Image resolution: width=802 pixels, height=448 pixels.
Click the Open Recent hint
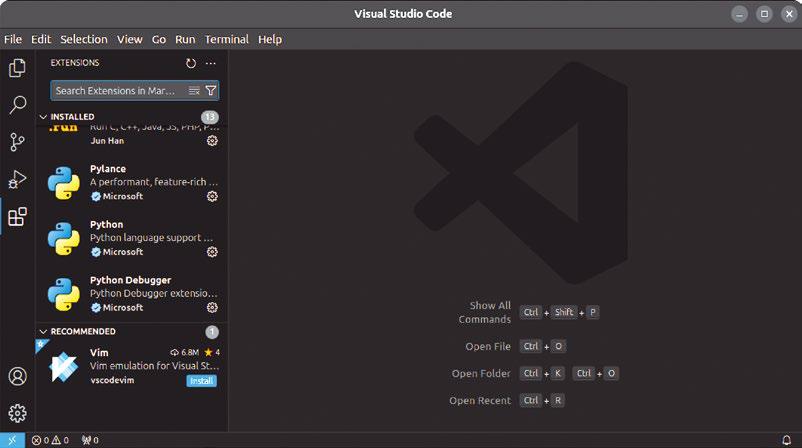click(480, 401)
